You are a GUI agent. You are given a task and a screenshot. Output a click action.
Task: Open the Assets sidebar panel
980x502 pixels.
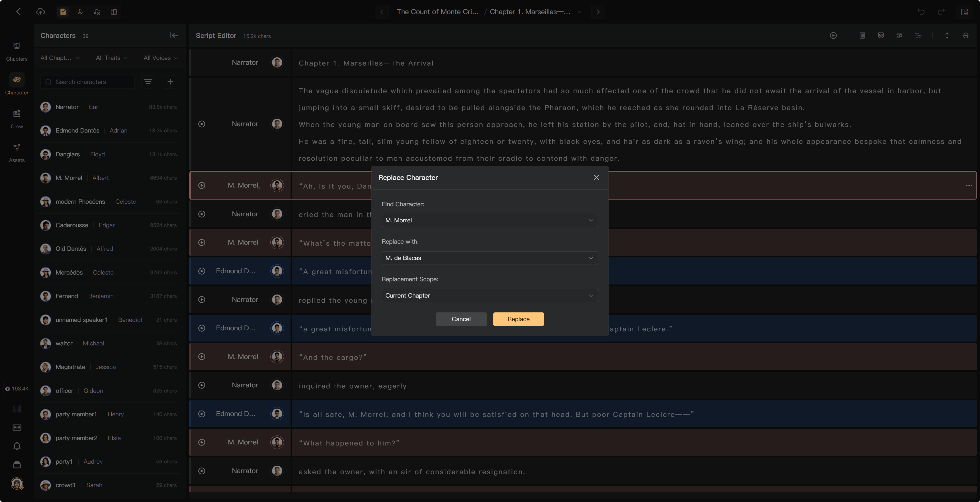click(x=17, y=152)
